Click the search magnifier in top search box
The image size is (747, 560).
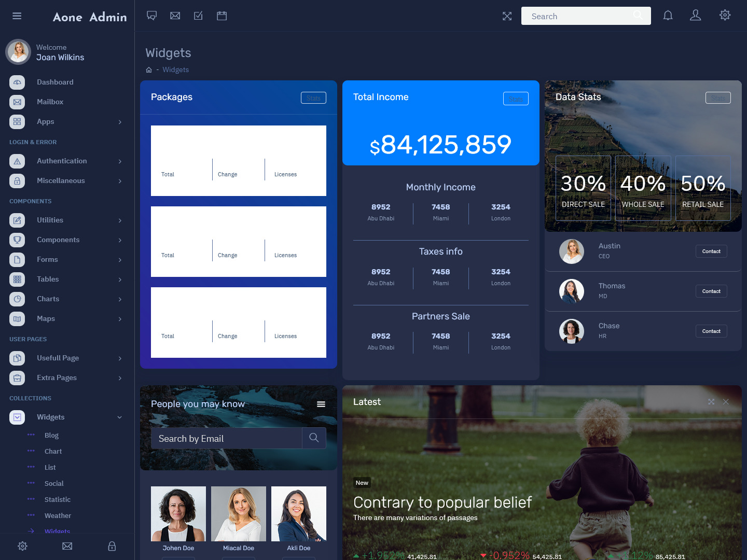(638, 15)
